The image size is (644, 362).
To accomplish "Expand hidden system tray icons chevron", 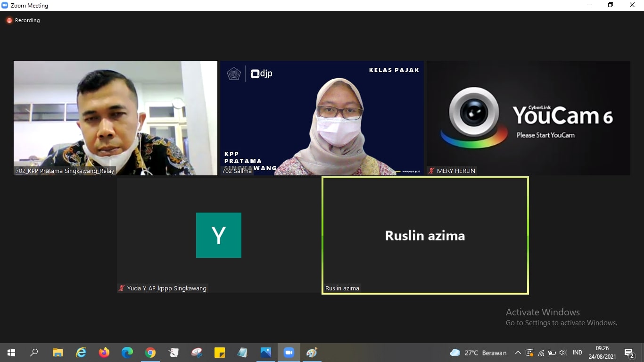I will point(518,353).
